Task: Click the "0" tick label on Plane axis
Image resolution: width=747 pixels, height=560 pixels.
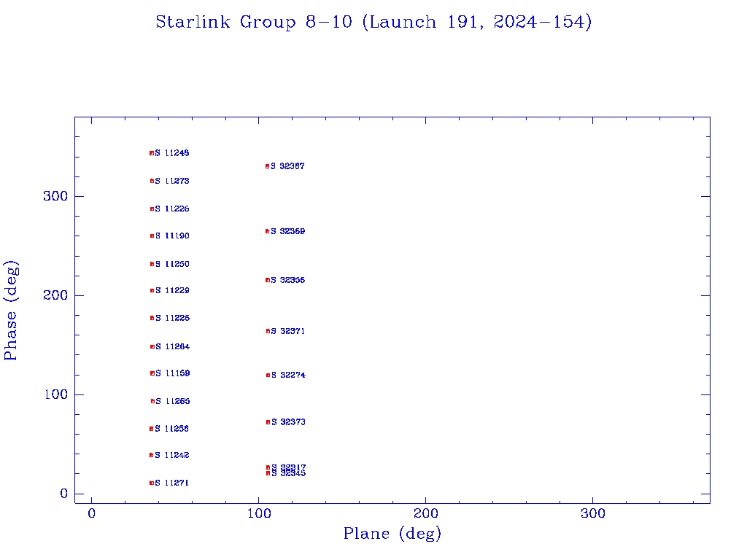Action: pyautogui.click(x=91, y=514)
